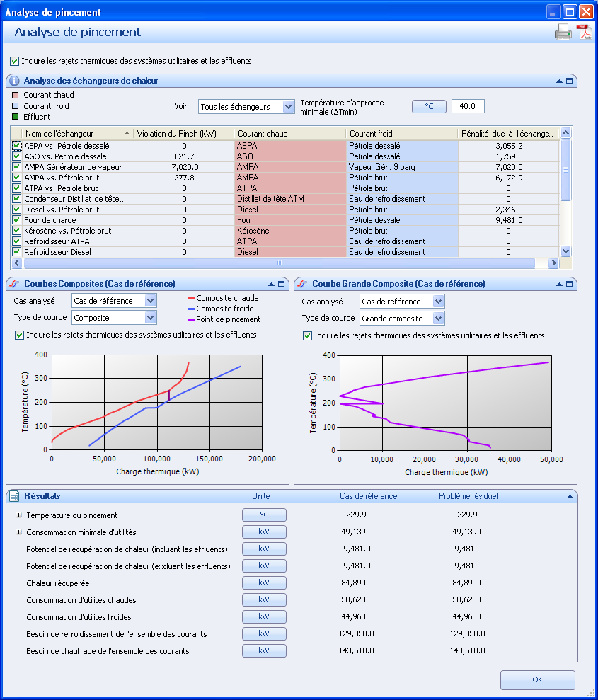Click the green Effluent legend swatch
The height and width of the screenshot is (700, 598).
click(x=15, y=117)
